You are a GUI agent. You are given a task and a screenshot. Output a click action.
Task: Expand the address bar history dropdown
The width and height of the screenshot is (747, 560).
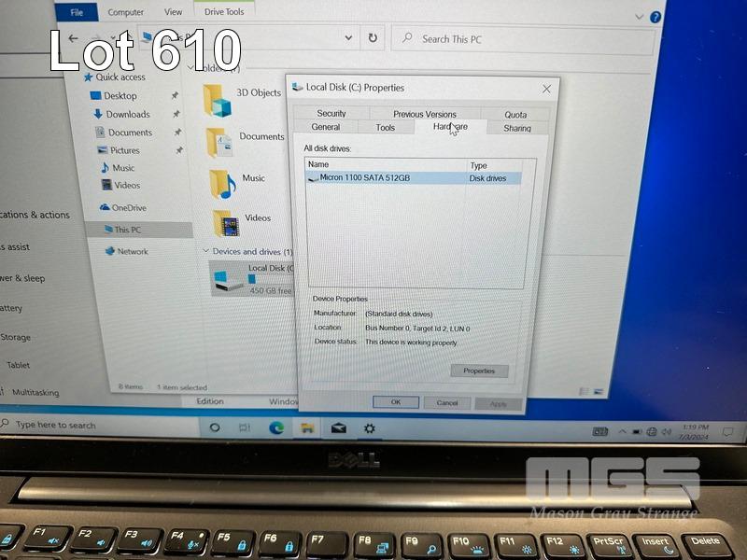click(348, 38)
